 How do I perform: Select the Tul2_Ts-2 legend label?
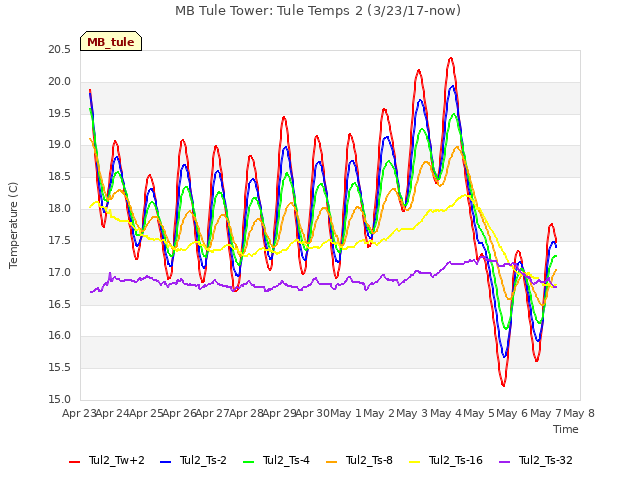point(203,460)
